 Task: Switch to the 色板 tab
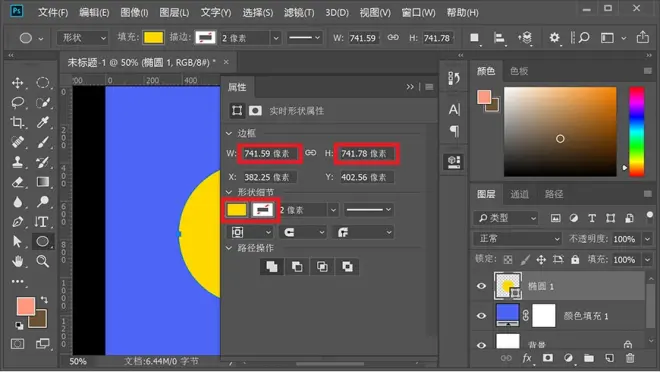click(x=519, y=71)
